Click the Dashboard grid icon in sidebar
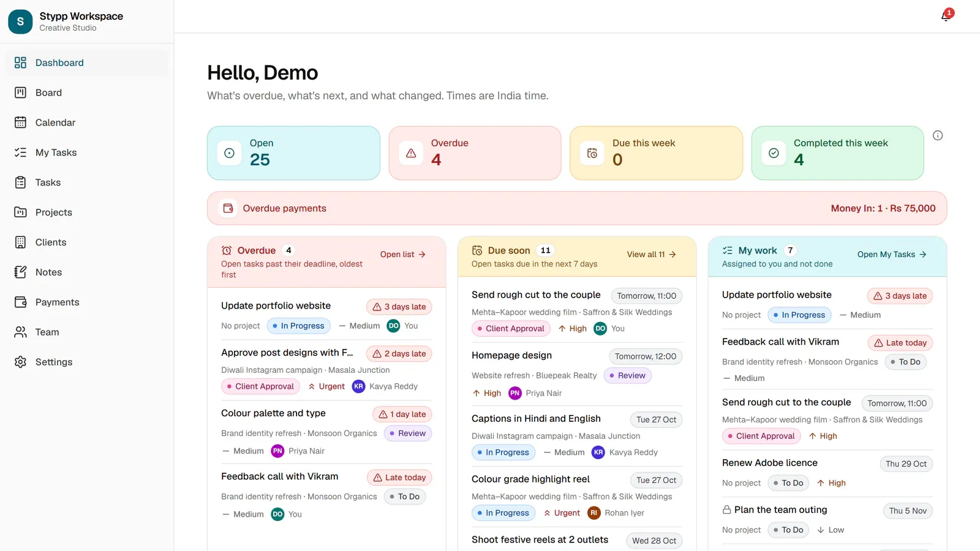This screenshot has height=551, width=980. point(20,62)
